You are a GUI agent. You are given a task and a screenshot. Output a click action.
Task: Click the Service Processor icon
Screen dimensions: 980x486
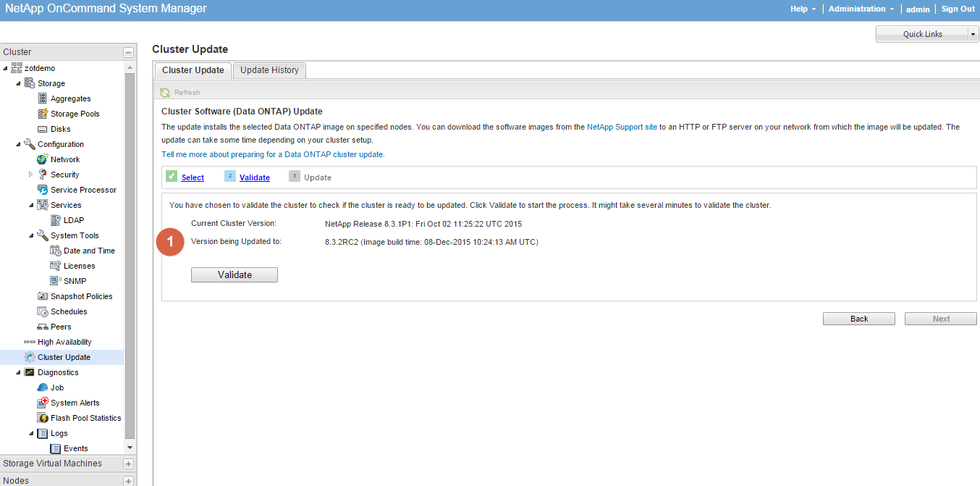pos(43,190)
